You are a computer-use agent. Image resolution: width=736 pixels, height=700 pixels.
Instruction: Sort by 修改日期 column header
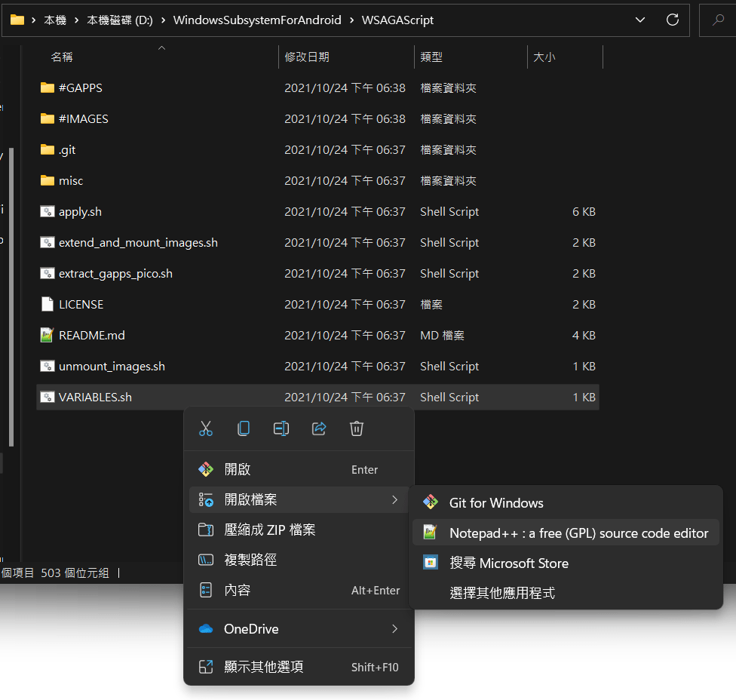coord(307,57)
